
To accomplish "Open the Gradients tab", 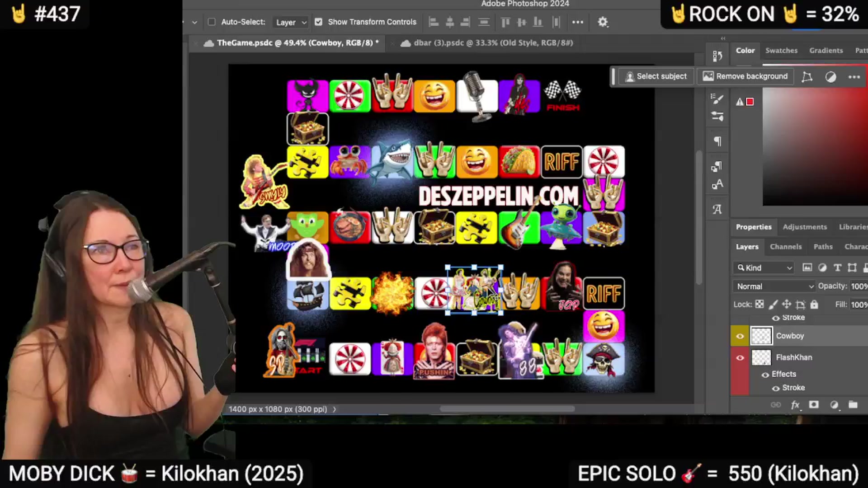I will [826, 51].
